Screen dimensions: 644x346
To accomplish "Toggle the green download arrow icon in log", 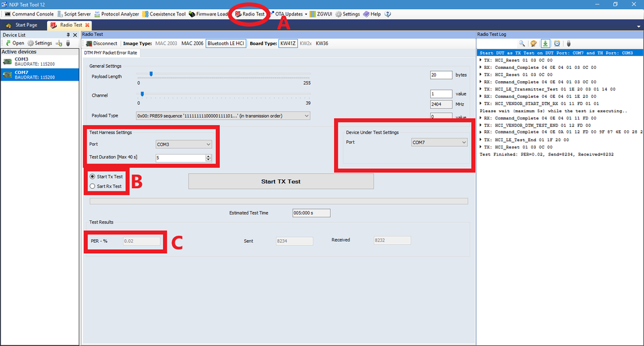I will tap(545, 44).
